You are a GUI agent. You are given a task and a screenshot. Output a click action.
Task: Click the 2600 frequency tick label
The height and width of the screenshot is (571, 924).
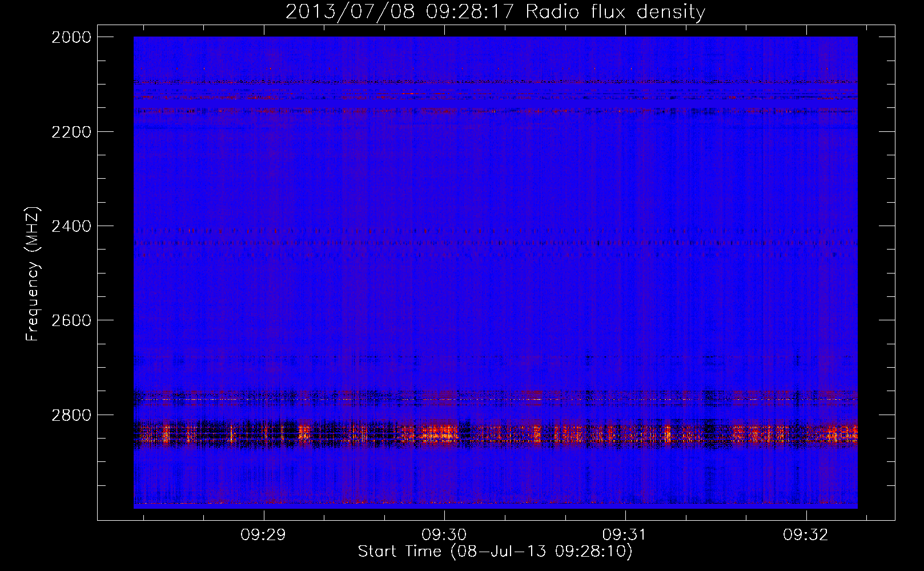71,320
